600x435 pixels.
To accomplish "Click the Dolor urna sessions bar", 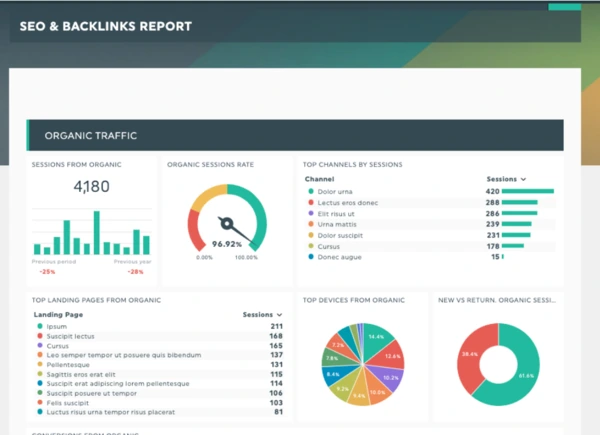I will [x=527, y=191].
